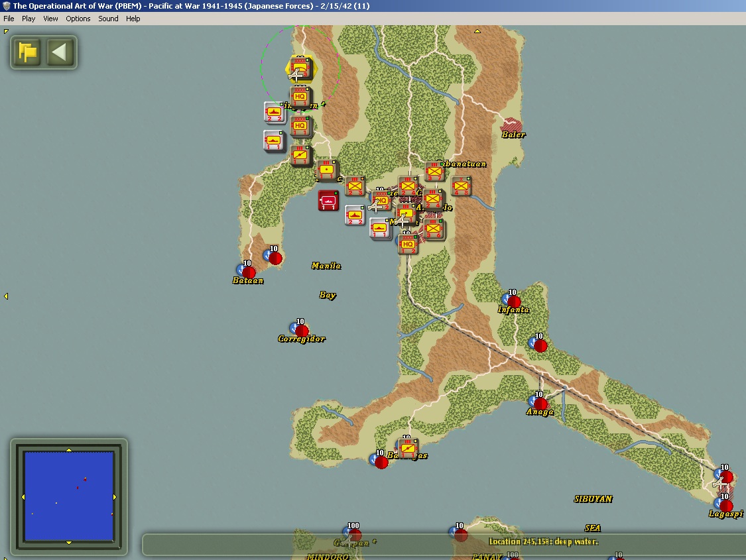
Task: Click the Bataan objective marker
Action: click(x=248, y=271)
